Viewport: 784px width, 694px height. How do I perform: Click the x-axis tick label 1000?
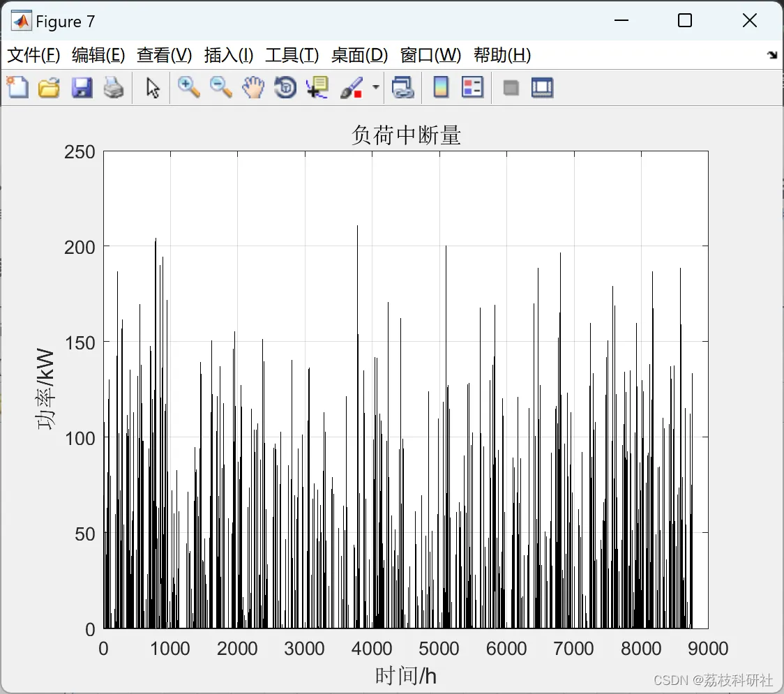click(170, 649)
